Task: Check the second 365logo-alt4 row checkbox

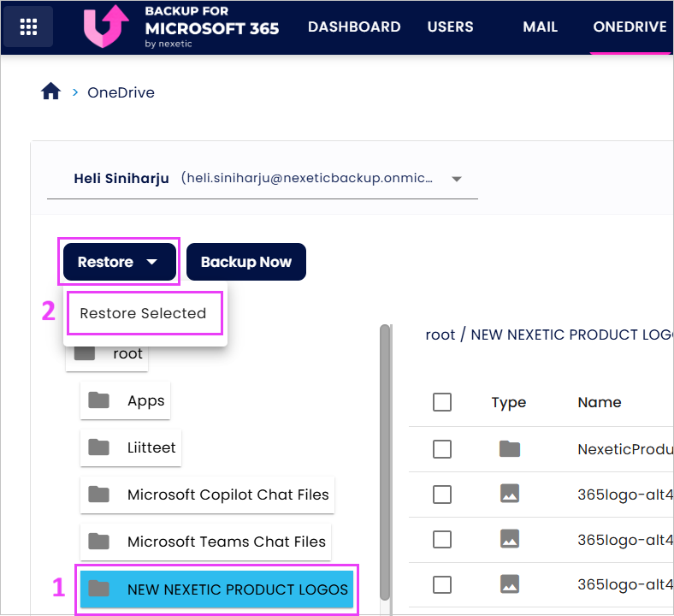Action: [x=442, y=540]
